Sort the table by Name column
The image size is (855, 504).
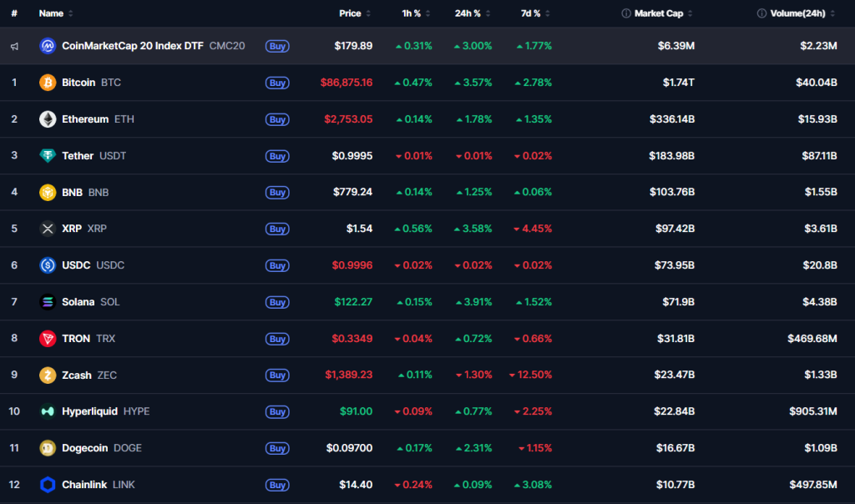[x=56, y=13]
